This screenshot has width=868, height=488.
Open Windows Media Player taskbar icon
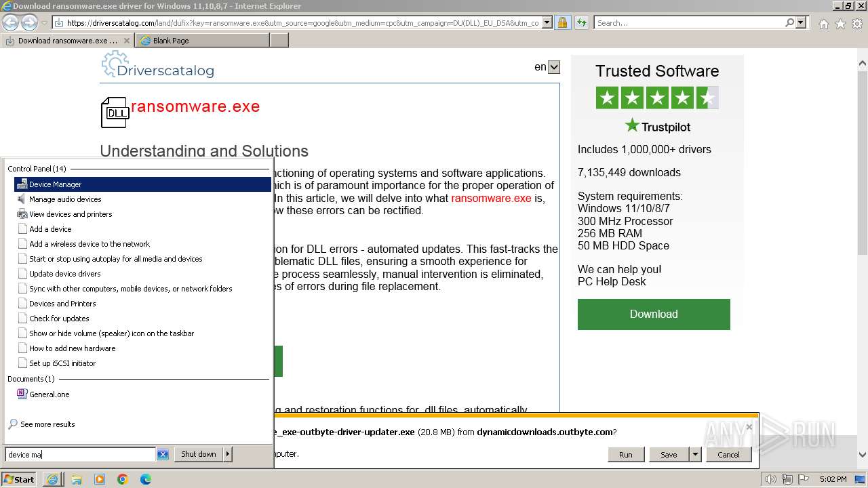pyautogui.click(x=100, y=479)
